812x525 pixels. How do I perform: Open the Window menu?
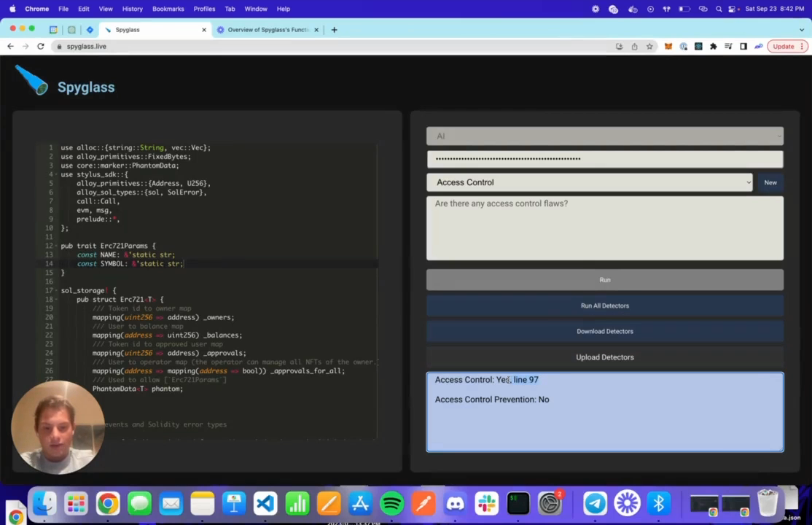[256, 9]
